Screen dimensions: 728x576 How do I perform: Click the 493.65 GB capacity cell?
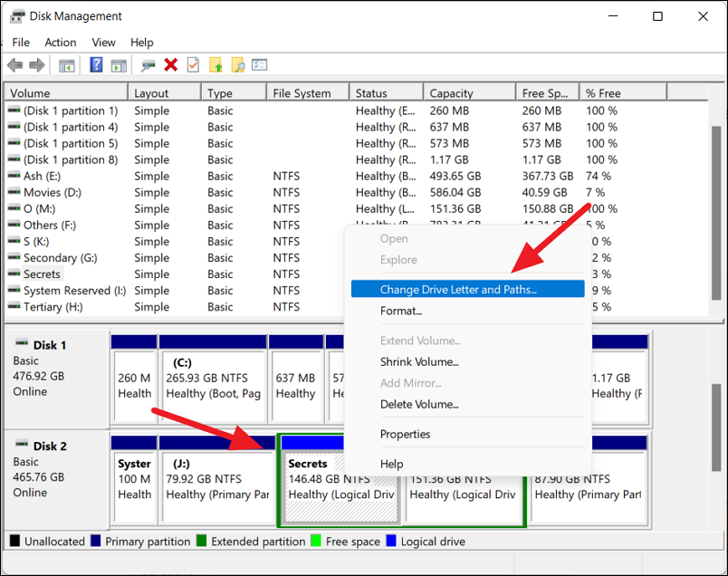(455, 176)
